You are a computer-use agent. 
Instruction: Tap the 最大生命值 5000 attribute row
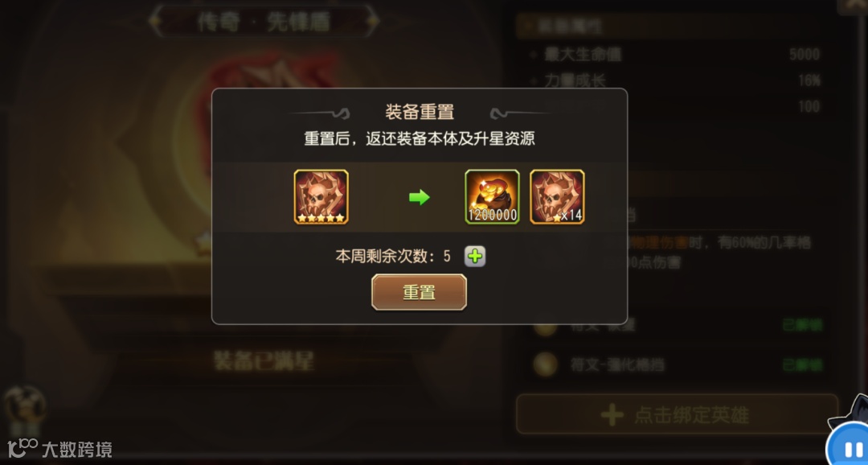pyautogui.click(x=675, y=55)
